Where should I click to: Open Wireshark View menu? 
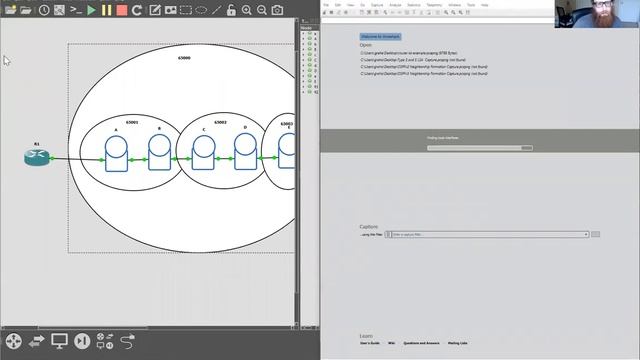[350, 5]
